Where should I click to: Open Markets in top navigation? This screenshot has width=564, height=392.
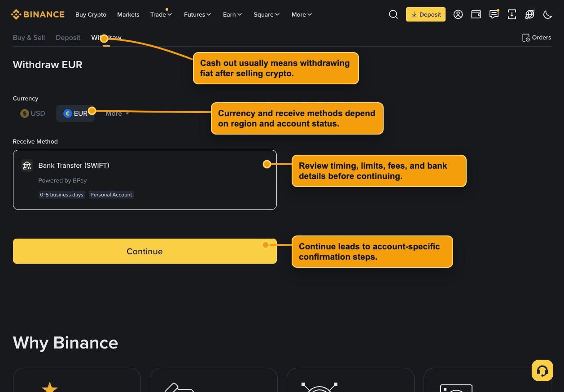coord(128,14)
